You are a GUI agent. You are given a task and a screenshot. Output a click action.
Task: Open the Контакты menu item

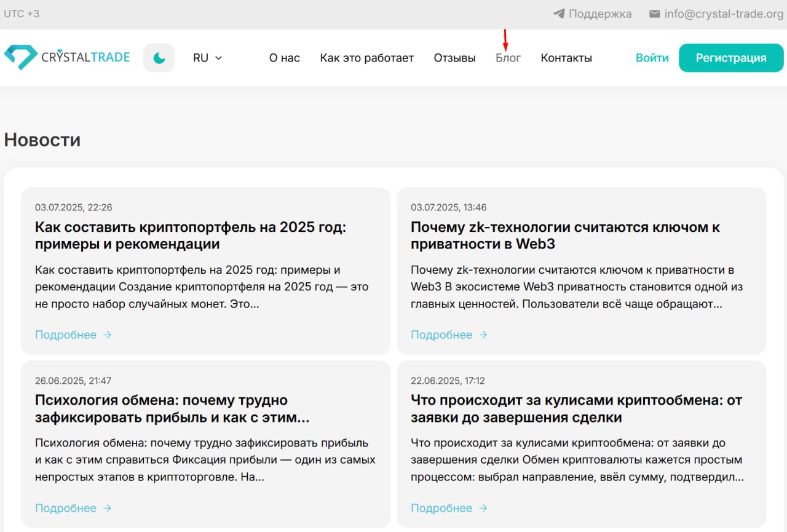(566, 58)
